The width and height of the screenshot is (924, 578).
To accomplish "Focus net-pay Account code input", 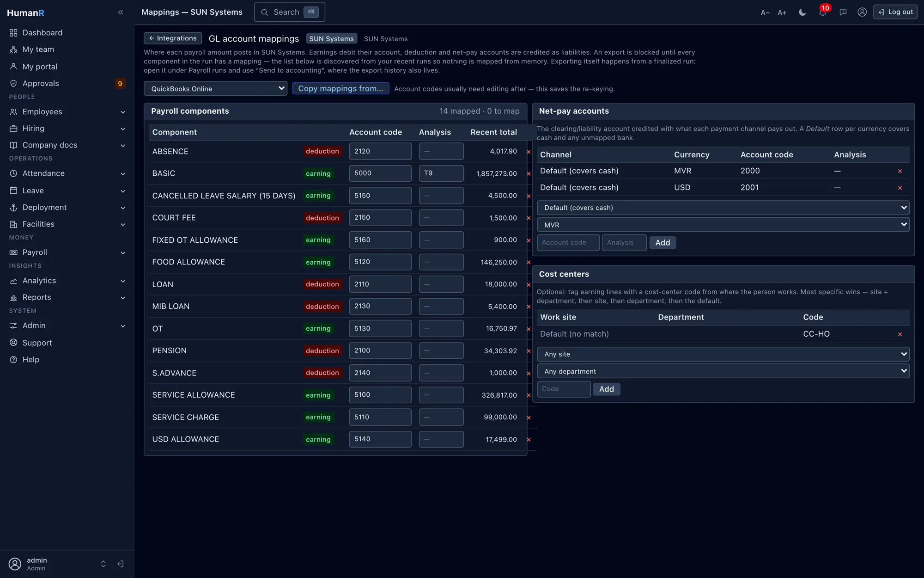I will coord(568,243).
